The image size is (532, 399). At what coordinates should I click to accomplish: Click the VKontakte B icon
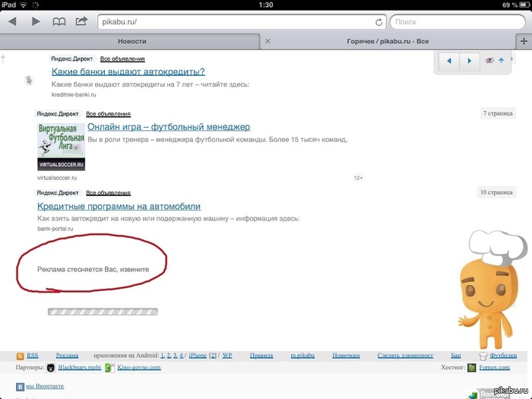click(x=20, y=387)
